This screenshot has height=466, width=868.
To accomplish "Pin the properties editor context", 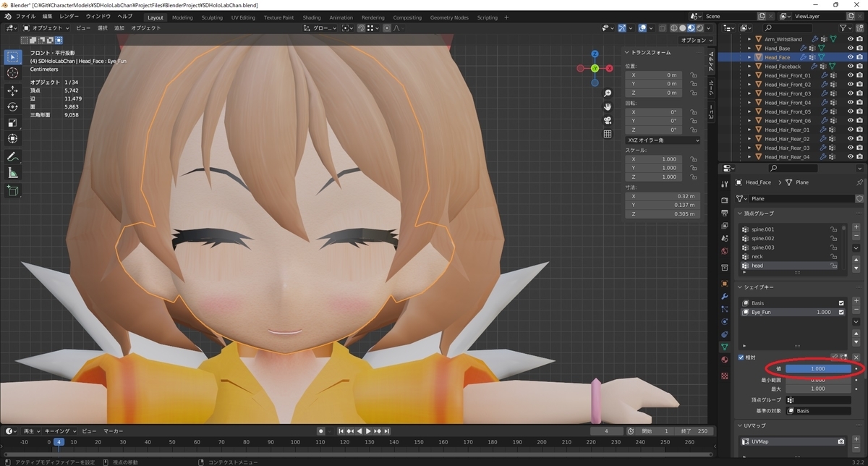I will [x=859, y=182].
